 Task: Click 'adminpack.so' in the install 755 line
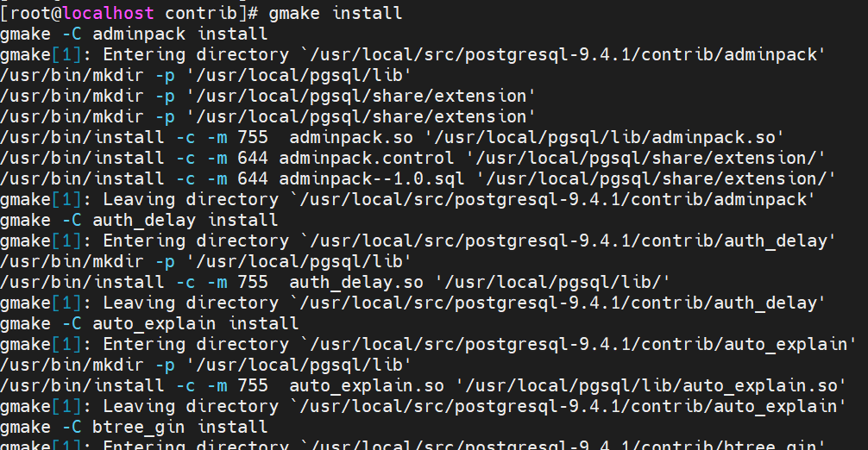point(351,137)
